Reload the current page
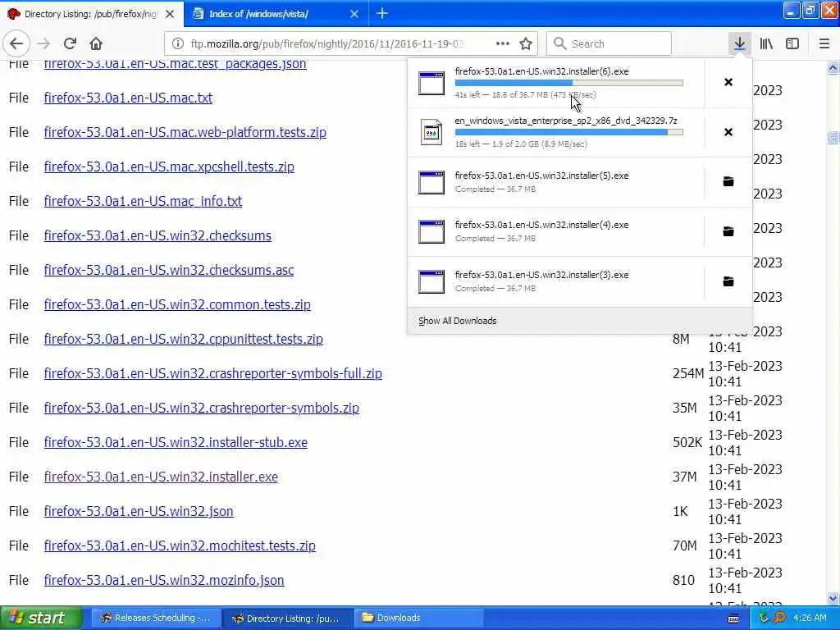 click(x=70, y=43)
